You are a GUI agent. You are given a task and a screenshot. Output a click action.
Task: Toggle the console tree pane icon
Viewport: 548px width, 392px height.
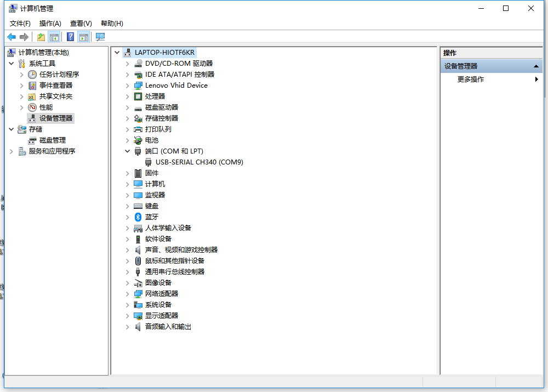pos(54,37)
